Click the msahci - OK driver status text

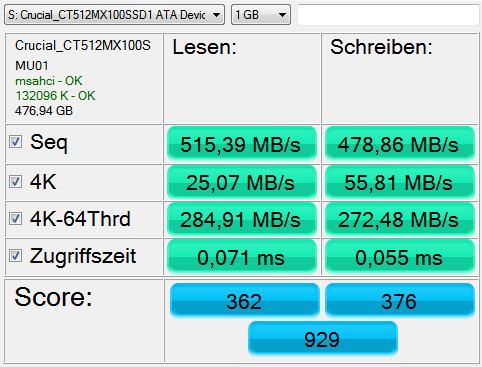49,81
